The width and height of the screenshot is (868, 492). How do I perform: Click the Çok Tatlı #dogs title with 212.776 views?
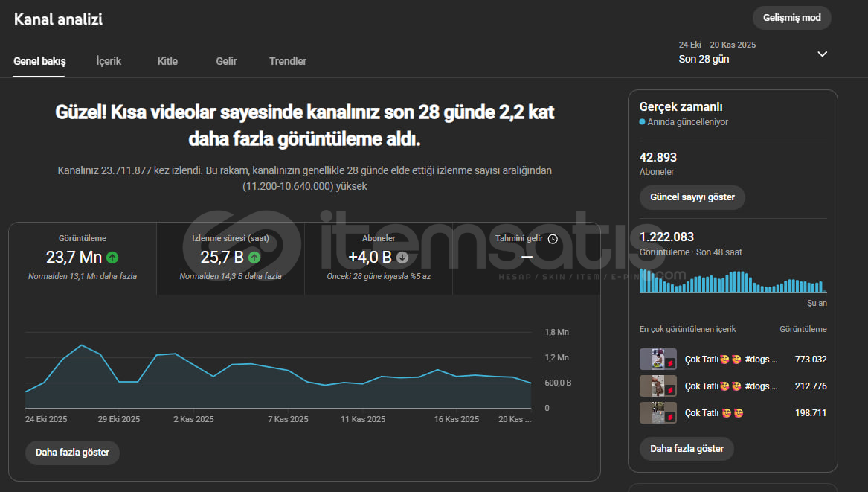[730, 386]
